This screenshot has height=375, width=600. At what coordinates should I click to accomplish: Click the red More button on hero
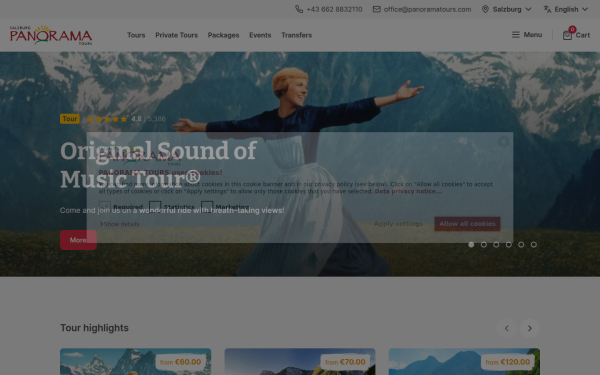78,240
